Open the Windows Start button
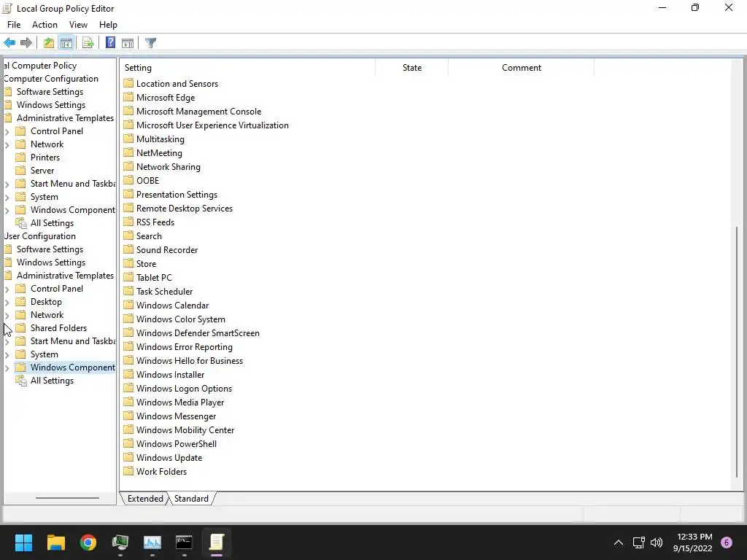747x560 pixels. [x=23, y=542]
